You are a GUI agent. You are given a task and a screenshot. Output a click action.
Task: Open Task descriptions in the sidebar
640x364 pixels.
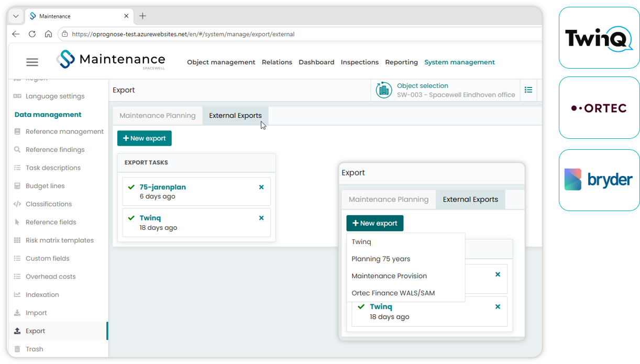pos(53,168)
